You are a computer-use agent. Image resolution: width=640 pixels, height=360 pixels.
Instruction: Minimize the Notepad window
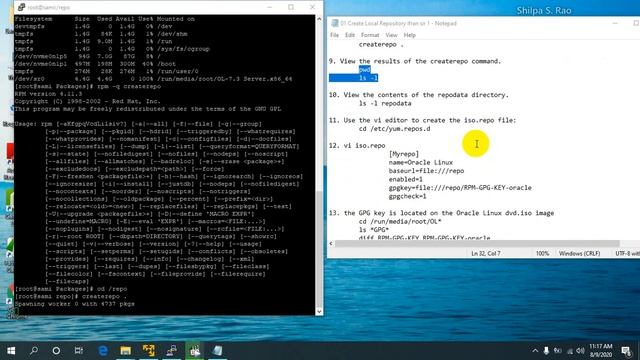click(x=615, y=23)
